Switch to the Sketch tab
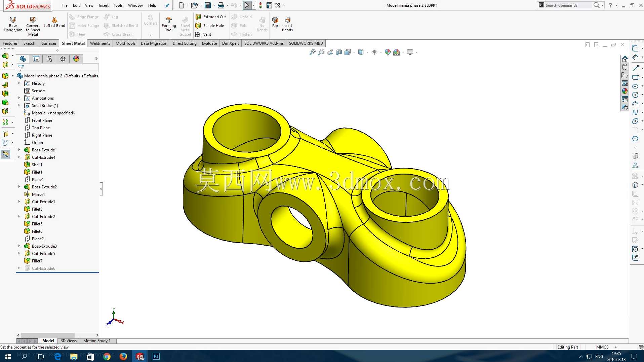Image resolution: width=644 pixels, height=362 pixels. pos(29,43)
